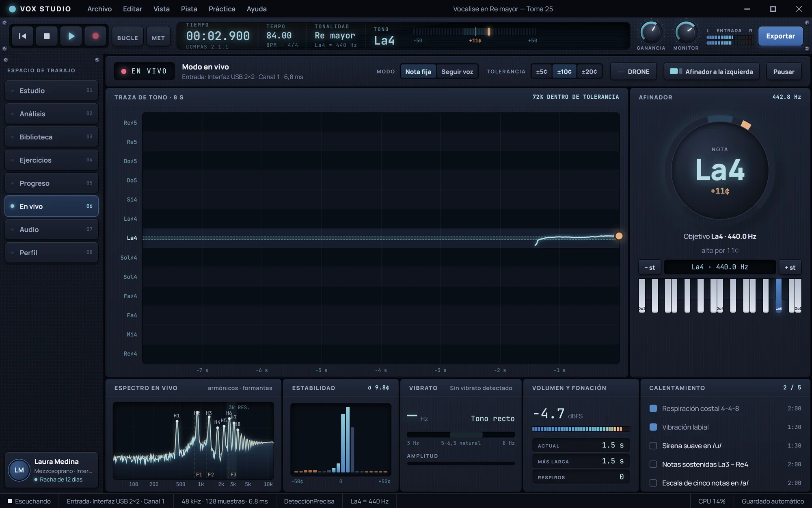Viewport: 812px width, 508px height.
Task: Click the Vox Studio logo dot
Action: [x=12, y=9]
